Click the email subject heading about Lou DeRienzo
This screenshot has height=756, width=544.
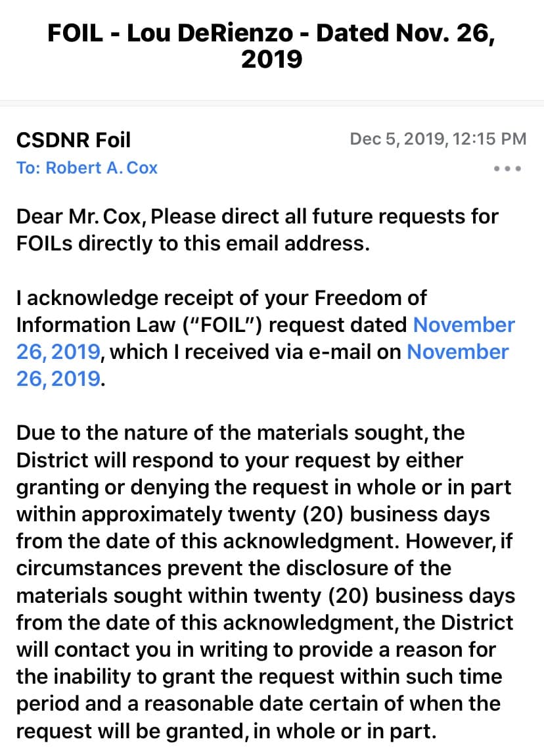tap(271, 46)
